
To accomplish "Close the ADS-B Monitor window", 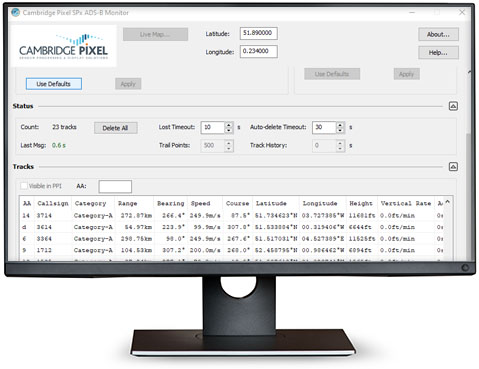I will (462, 12).
